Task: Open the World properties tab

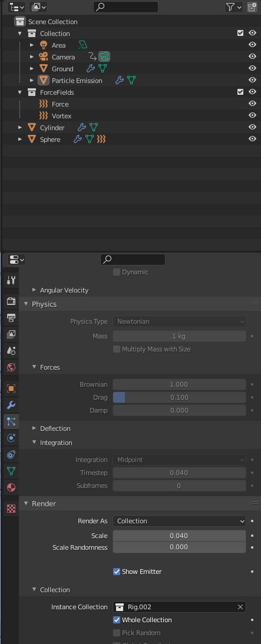Action: (x=11, y=367)
